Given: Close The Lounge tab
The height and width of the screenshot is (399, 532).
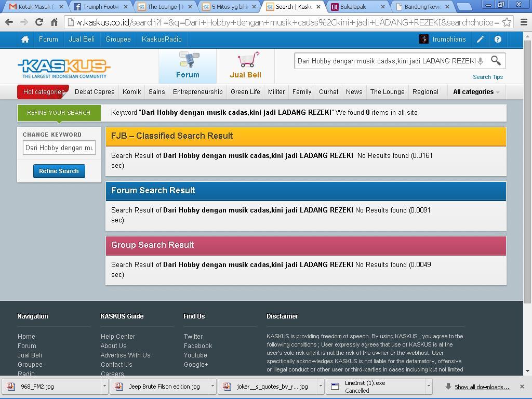Looking at the screenshot, I should coord(190,7).
